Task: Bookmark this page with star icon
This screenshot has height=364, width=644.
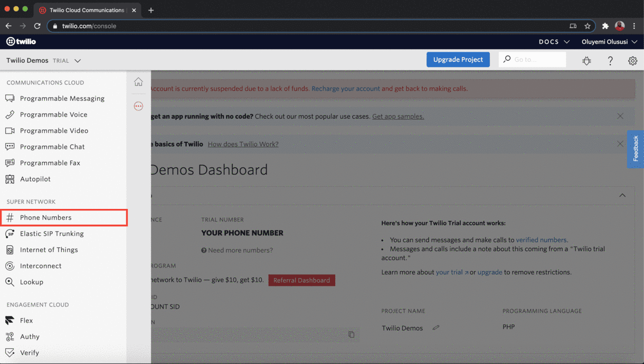Action: pos(588,26)
